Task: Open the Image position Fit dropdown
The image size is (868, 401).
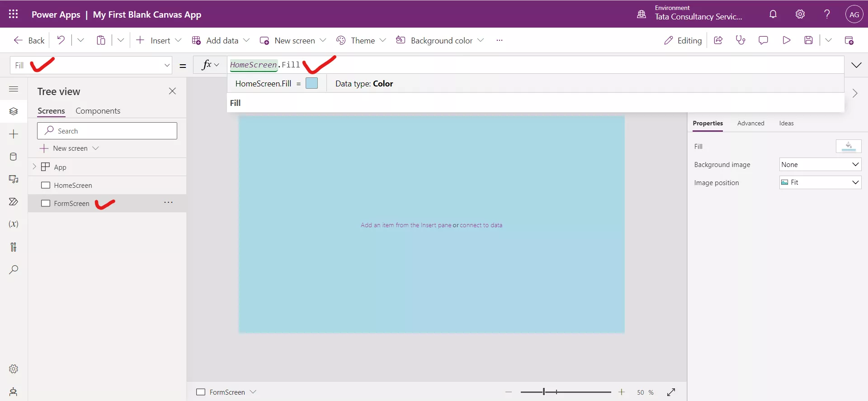Action: pyautogui.click(x=820, y=182)
